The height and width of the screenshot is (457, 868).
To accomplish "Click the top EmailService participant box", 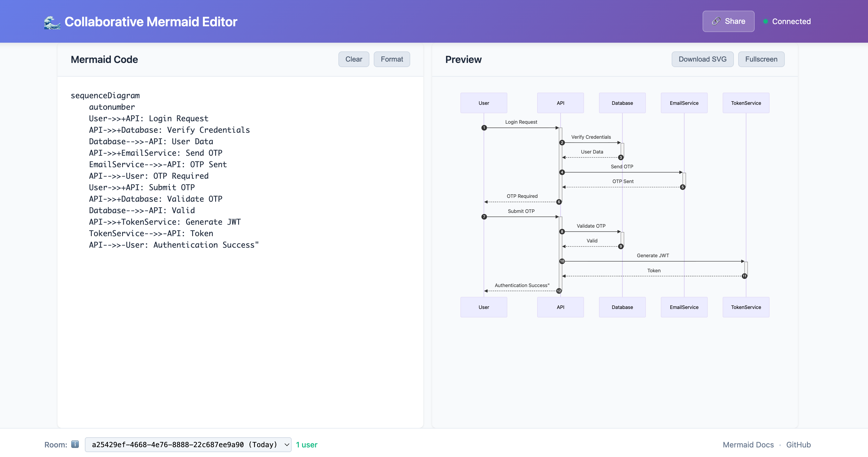I will 684,103.
